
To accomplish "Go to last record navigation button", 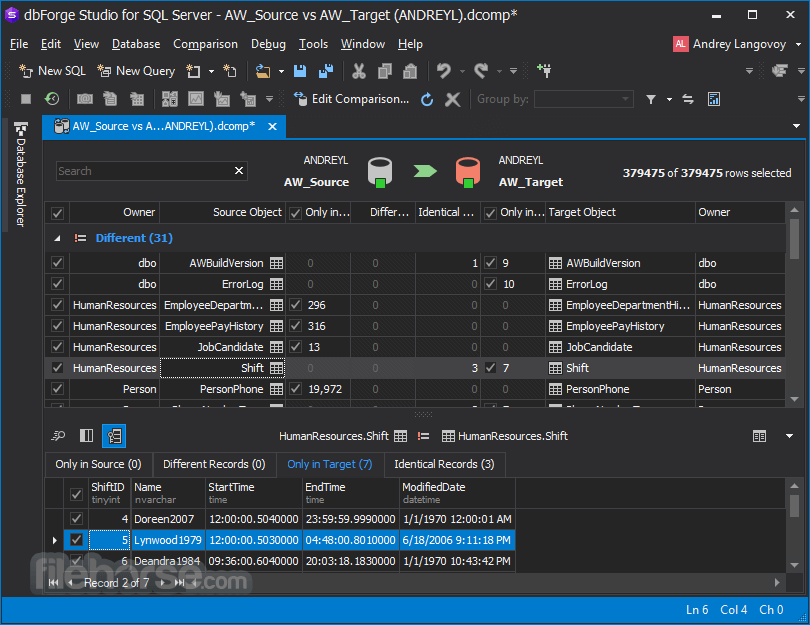I will pos(179,583).
